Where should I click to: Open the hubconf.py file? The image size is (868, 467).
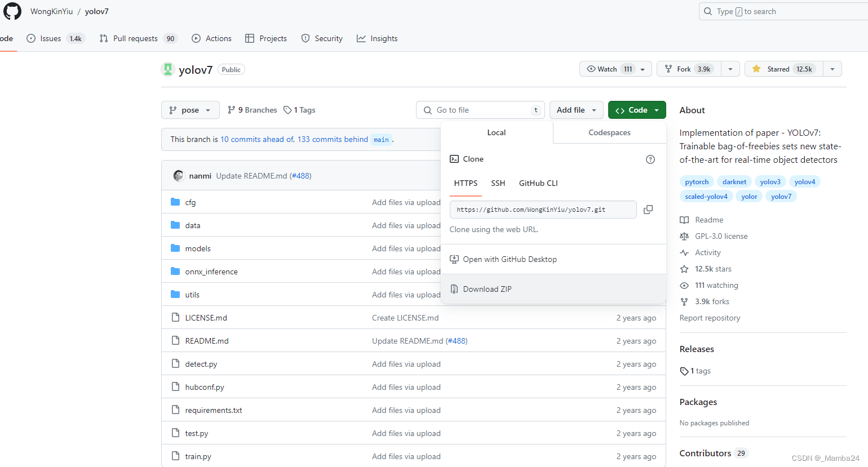click(205, 387)
